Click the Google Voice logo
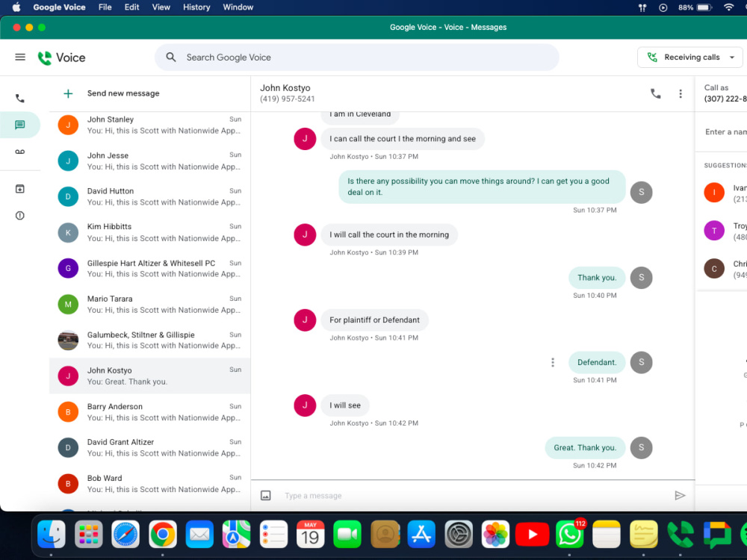 pyautogui.click(x=62, y=57)
